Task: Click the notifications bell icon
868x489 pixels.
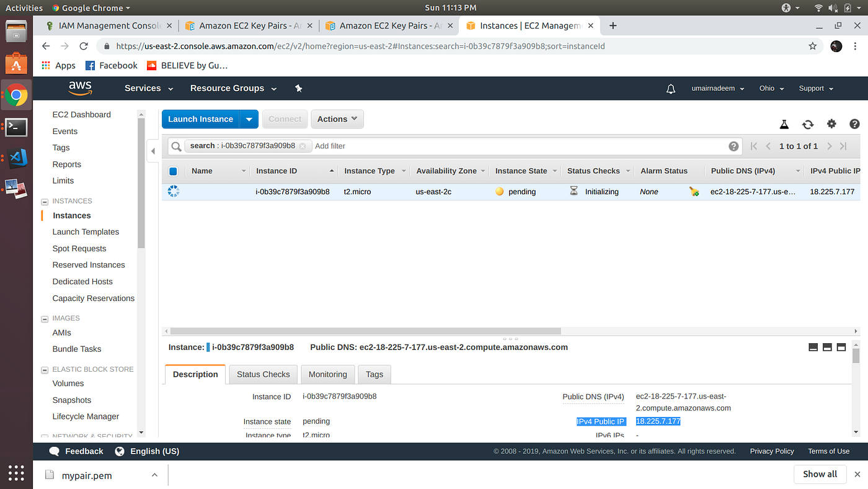Action: coord(670,88)
